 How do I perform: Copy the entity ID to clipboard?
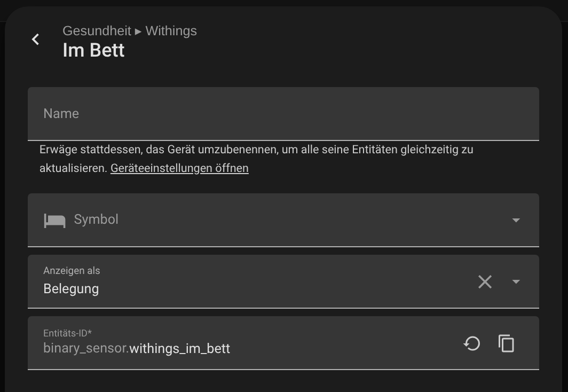[506, 343]
